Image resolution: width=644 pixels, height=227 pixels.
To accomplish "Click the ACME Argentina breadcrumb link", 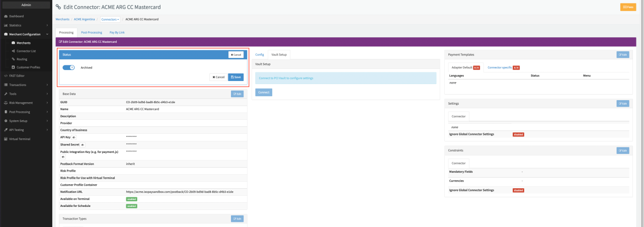I will click(85, 19).
